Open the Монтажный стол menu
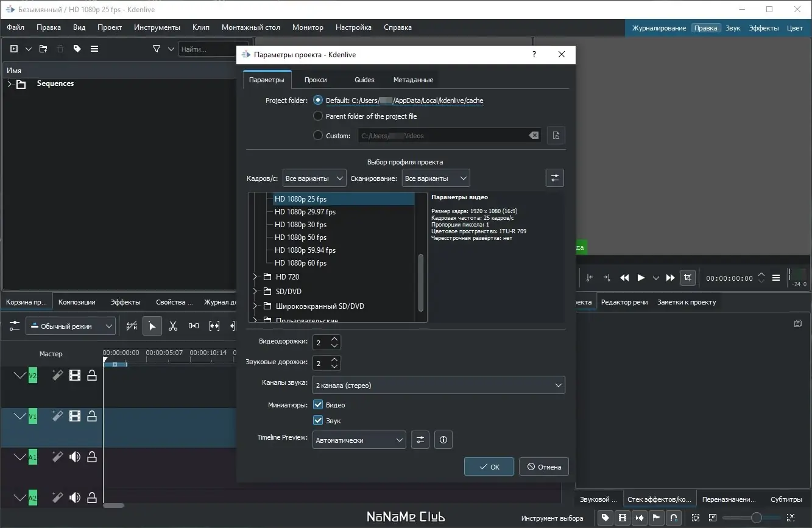Image resolution: width=812 pixels, height=528 pixels. 250,27
